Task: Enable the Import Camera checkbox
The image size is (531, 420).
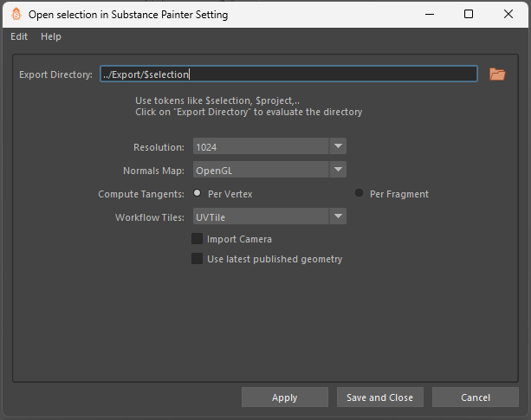Action: tap(198, 239)
